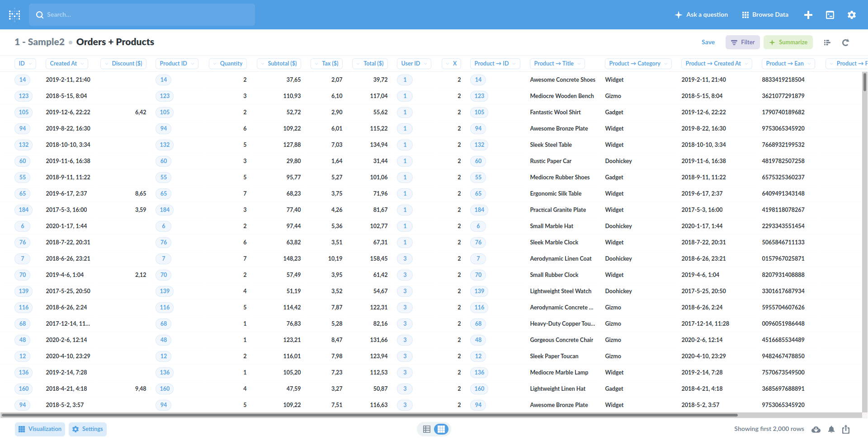868x440 pixels.
Task: Open the native SQL query editor icon
Action: 830,14
